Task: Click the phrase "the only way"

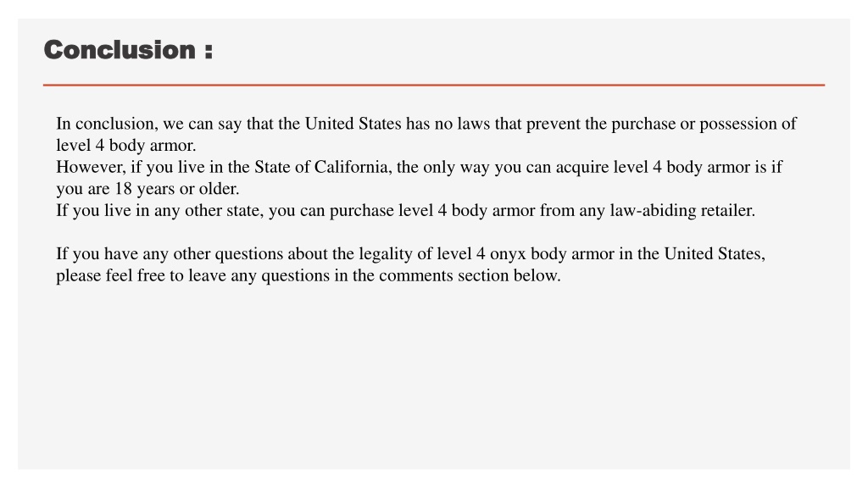Action: 442,167
